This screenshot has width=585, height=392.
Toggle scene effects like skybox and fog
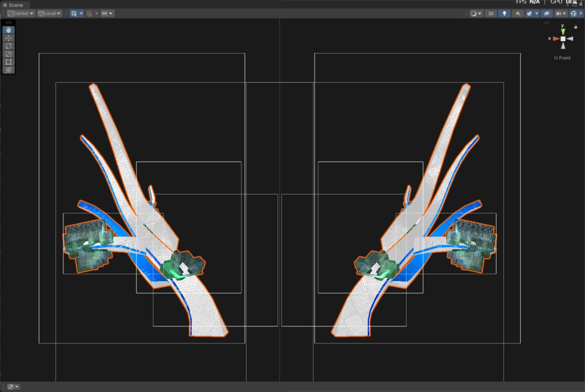click(529, 14)
